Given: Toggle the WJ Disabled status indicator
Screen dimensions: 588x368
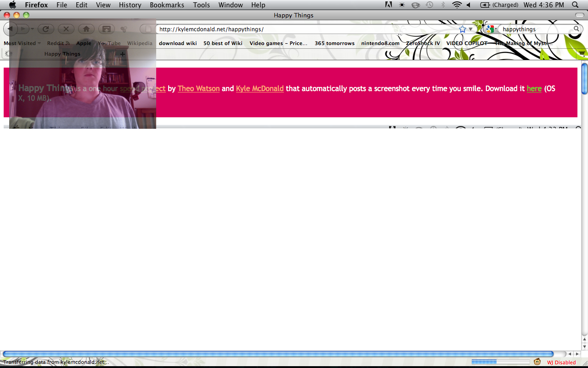Looking at the screenshot, I should (x=561, y=362).
